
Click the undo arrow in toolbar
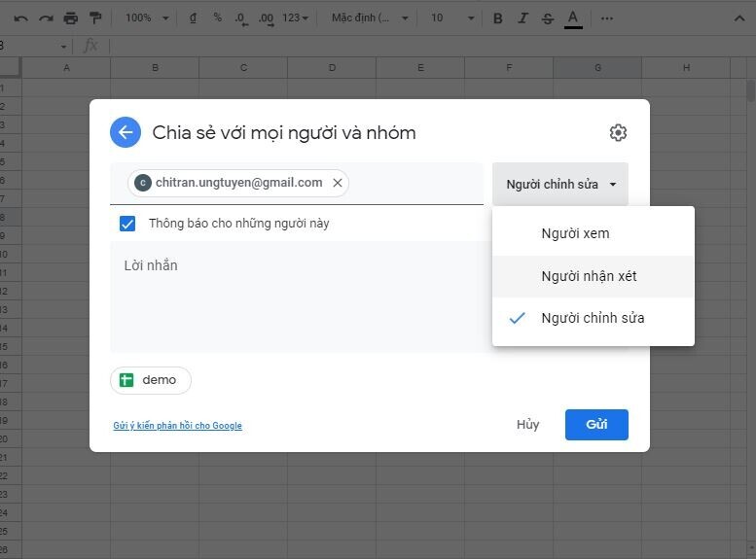(20, 18)
